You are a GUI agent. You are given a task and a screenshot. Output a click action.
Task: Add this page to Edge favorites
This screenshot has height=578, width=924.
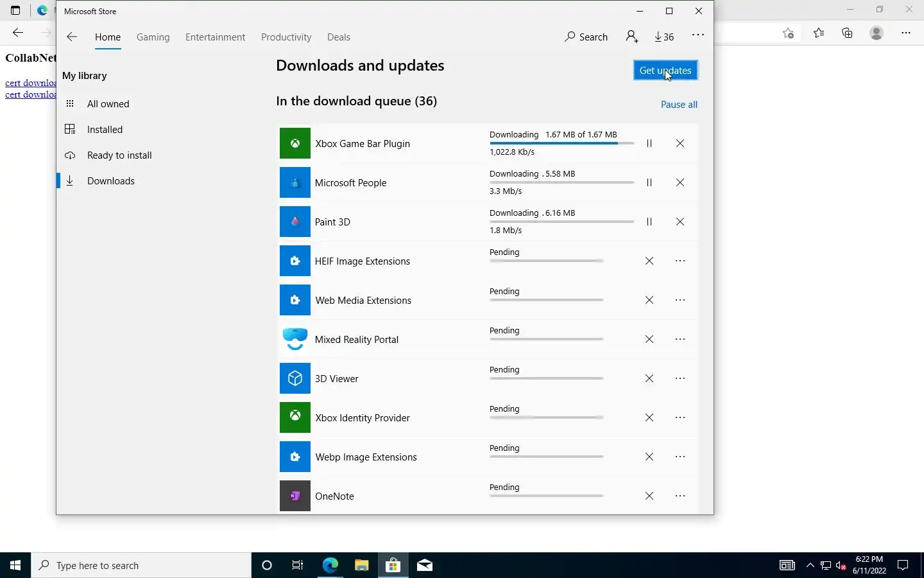point(789,33)
